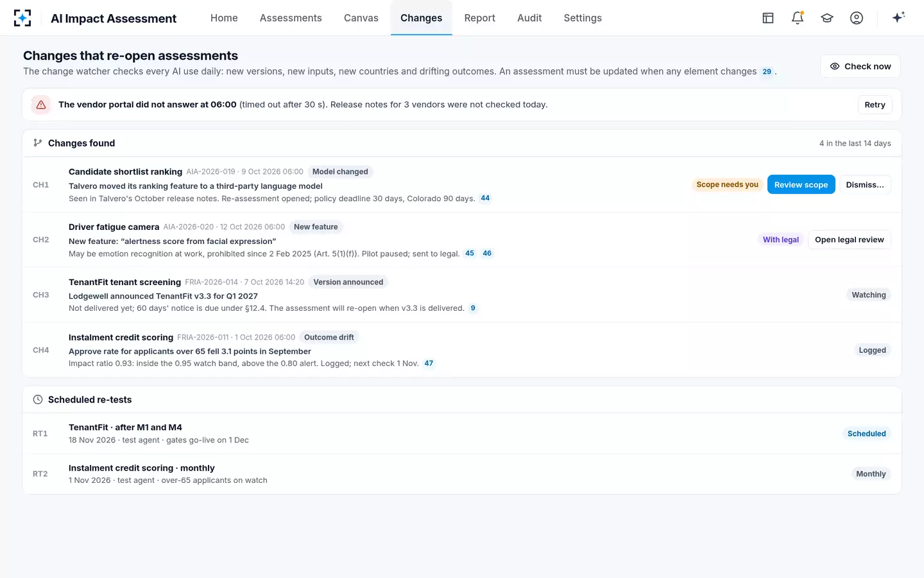Viewport: 924px width, 578px height.
Task: Click Dismiss… on Candidate shortlist ranking
Action: [865, 184]
